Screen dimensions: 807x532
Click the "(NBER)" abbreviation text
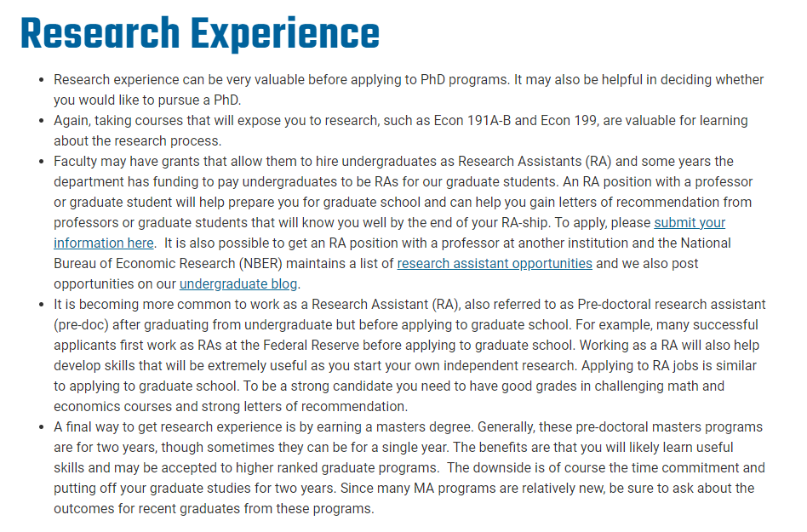click(260, 263)
